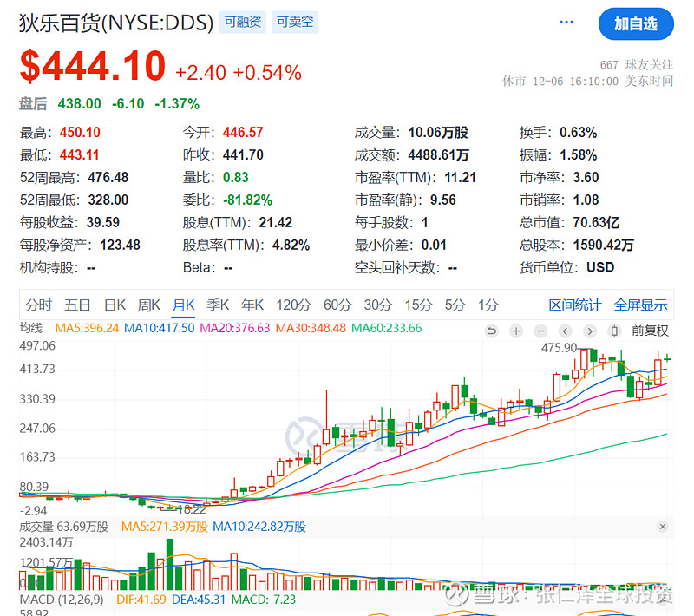This screenshot has height=616, width=694.
Task: Shift chart later with right chevron icon
Action: (590, 331)
